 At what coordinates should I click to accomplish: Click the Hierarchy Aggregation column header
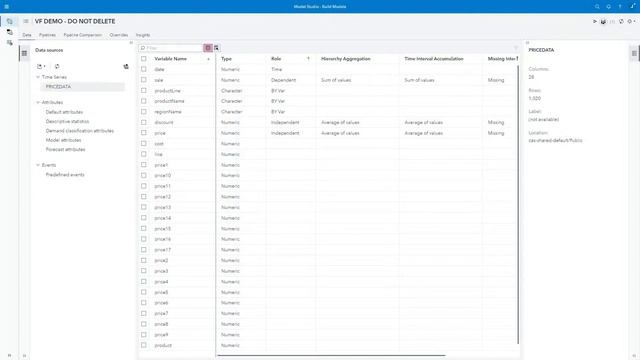[x=346, y=59]
